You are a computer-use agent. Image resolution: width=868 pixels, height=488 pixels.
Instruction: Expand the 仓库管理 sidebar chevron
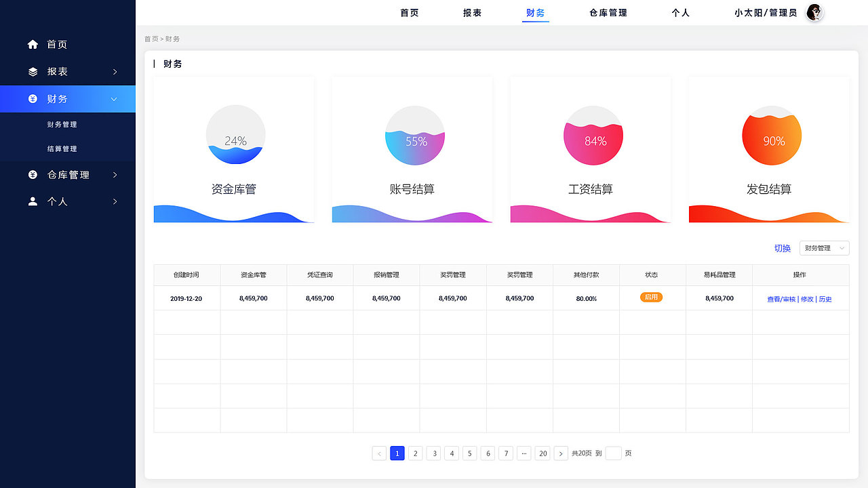pyautogui.click(x=115, y=174)
